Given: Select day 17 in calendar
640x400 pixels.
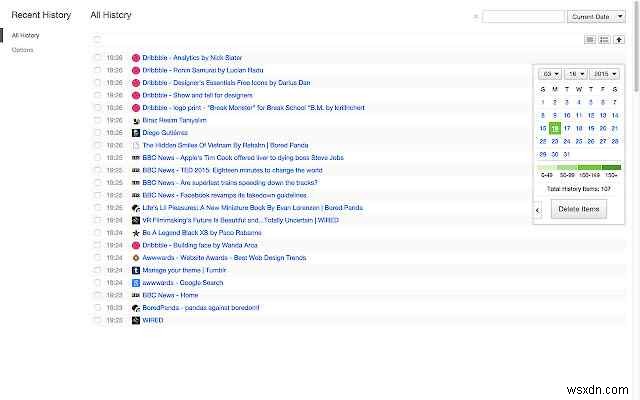Looking at the screenshot, I should [567, 129].
